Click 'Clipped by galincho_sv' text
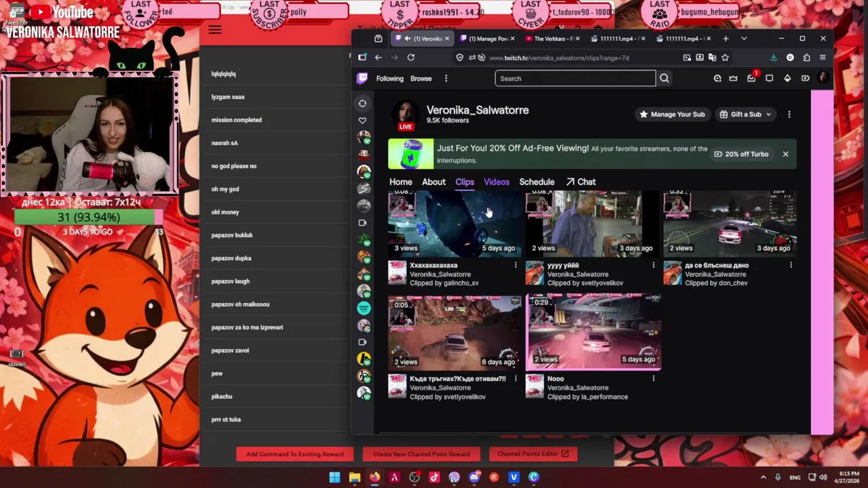 (444, 283)
